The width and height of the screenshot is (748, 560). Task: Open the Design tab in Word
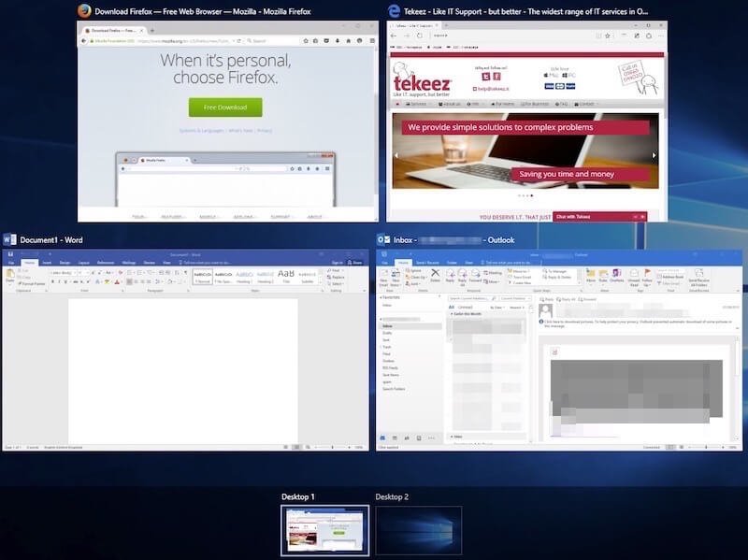coord(65,263)
